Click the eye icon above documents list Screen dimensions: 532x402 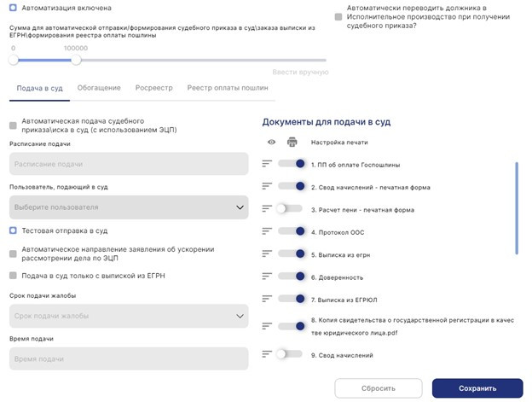coord(271,142)
